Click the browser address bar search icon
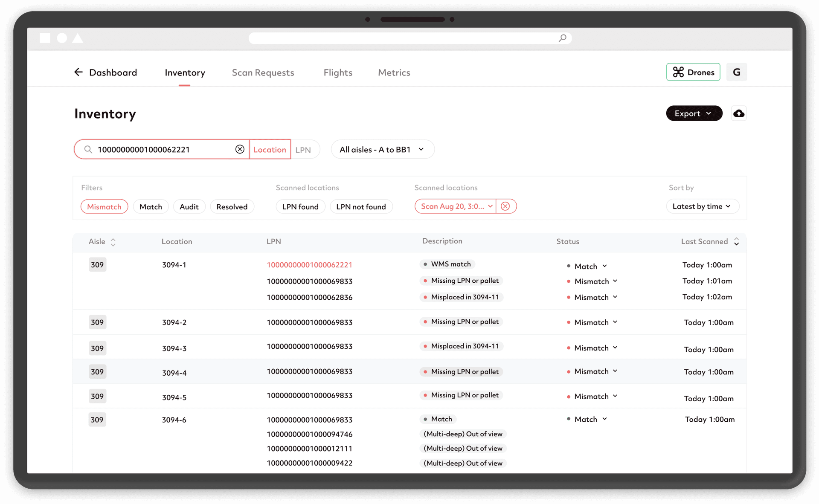 pos(563,38)
